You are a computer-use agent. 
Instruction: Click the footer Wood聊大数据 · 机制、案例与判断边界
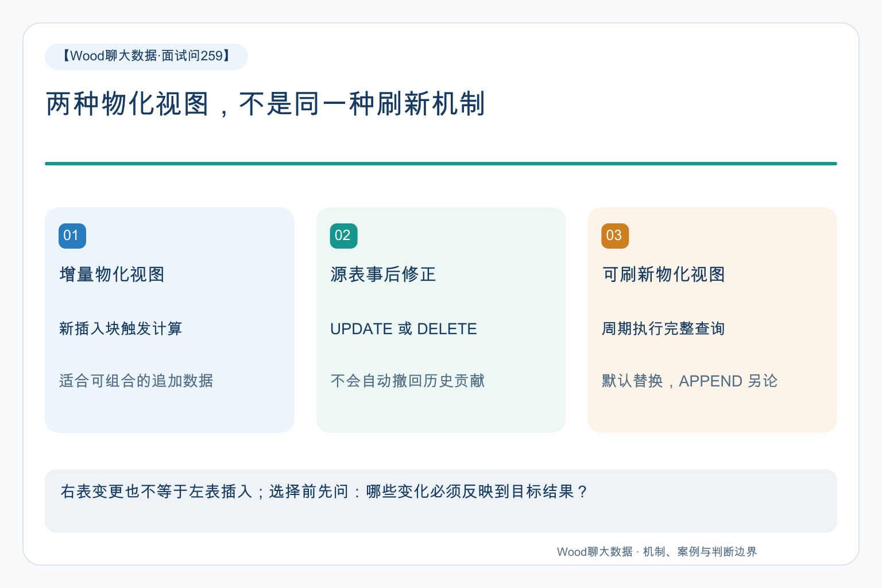[657, 552]
